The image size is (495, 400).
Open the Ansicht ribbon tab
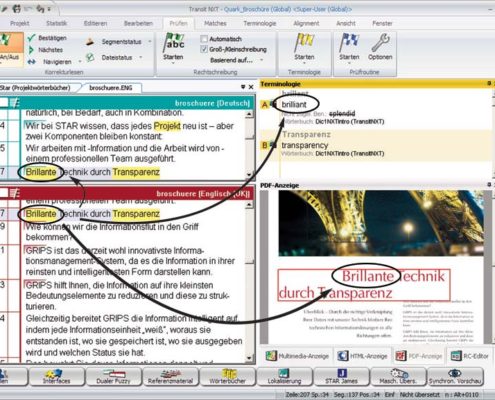click(x=346, y=23)
